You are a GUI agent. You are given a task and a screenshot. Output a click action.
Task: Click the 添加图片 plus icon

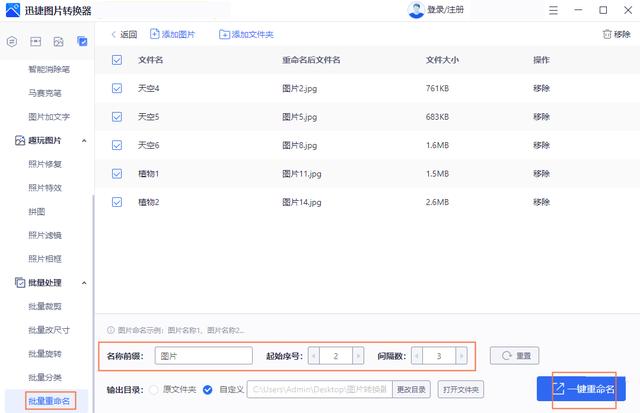click(x=155, y=34)
